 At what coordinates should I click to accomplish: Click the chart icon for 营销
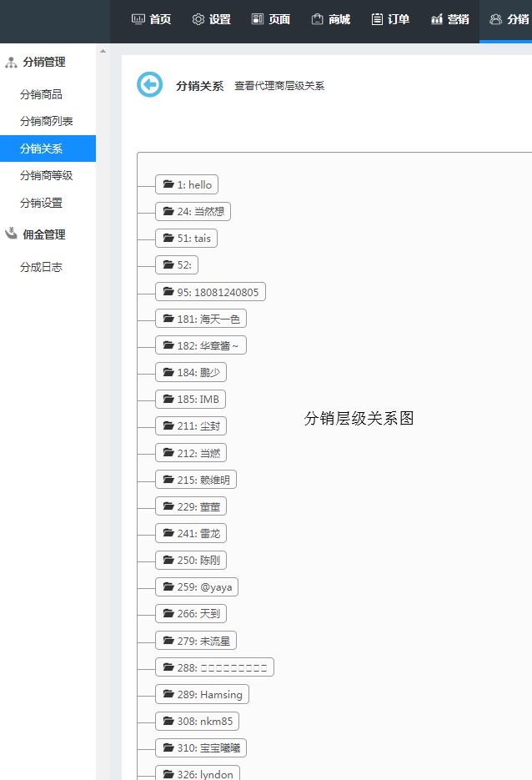pos(437,19)
